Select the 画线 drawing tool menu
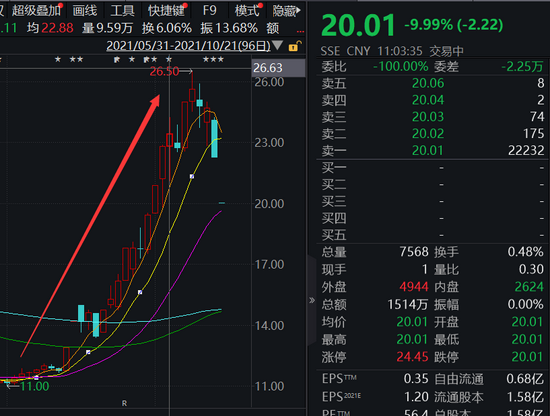 [85, 11]
